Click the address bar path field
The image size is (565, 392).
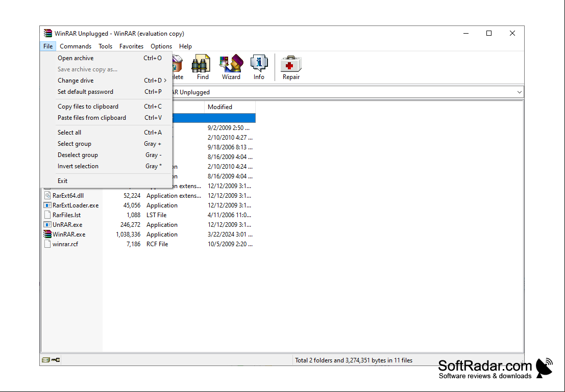coord(343,92)
